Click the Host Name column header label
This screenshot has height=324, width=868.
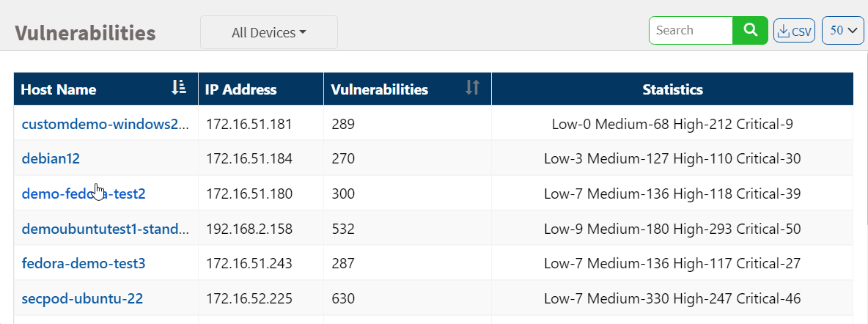[x=59, y=89]
